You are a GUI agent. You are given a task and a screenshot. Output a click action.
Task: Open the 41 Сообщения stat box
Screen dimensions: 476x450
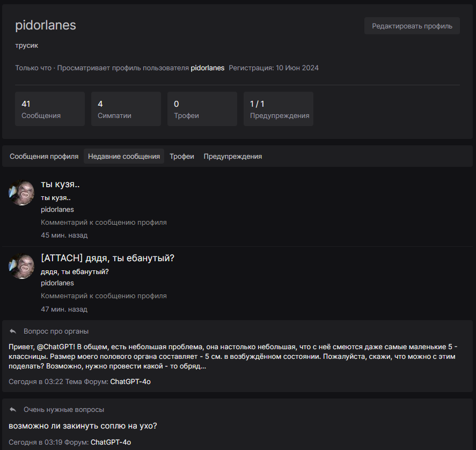tap(50, 109)
